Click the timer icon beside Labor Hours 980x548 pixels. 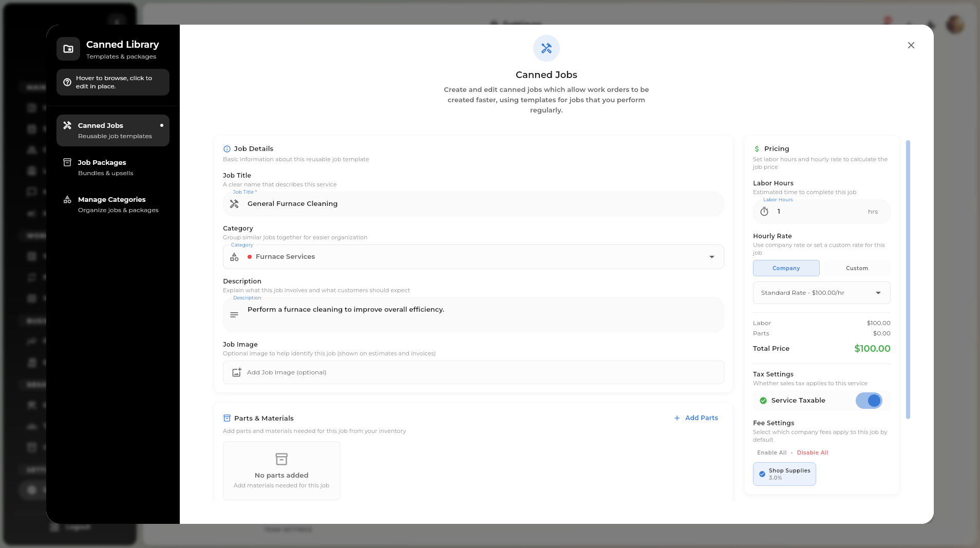pos(764,211)
